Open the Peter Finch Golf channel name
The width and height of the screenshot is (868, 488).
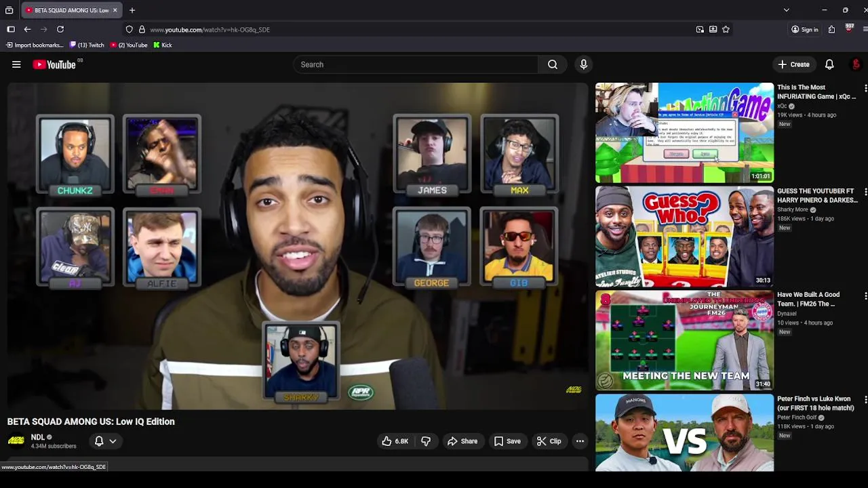[x=797, y=418]
